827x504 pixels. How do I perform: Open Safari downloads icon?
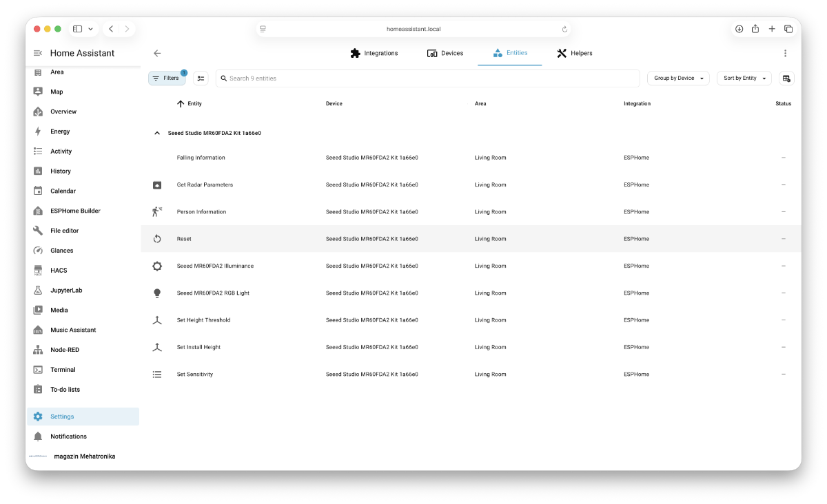click(739, 29)
